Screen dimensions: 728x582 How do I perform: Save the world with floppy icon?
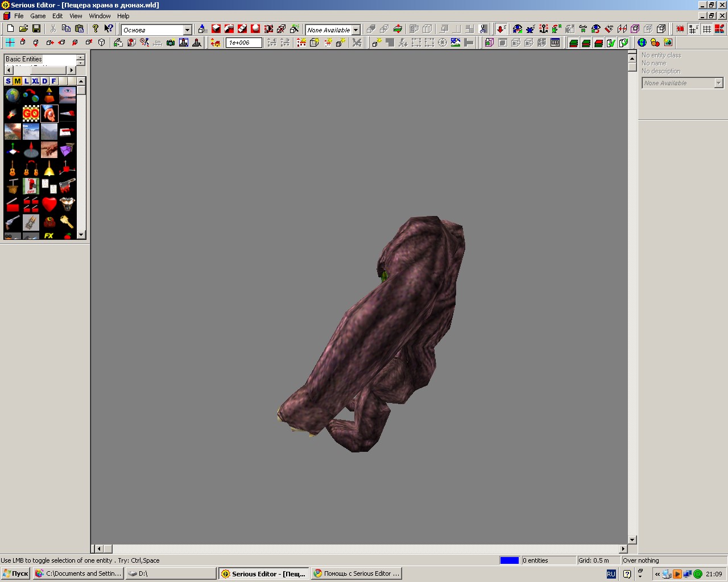36,28
